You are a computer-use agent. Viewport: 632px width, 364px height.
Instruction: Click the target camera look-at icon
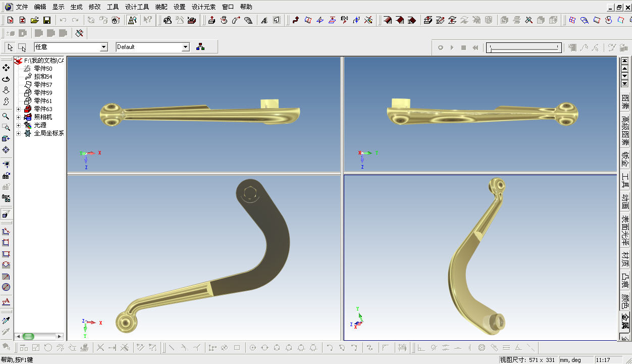(x=6, y=150)
